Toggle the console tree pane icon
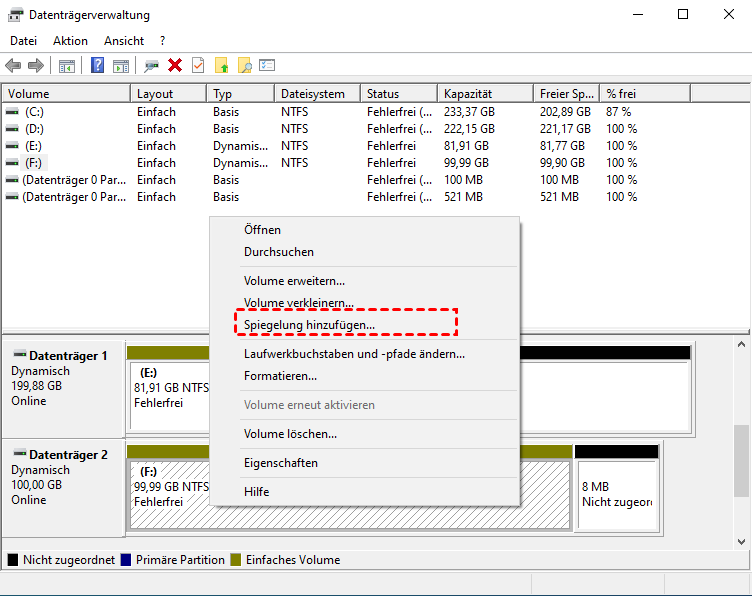752x596 pixels. [x=67, y=66]
